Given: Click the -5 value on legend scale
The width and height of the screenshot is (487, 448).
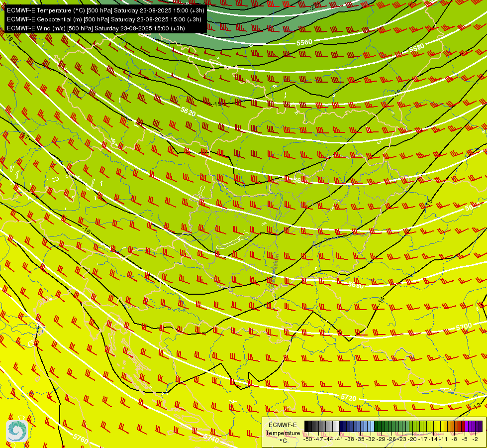Looking at the screenshot, I should coord(464,439).
